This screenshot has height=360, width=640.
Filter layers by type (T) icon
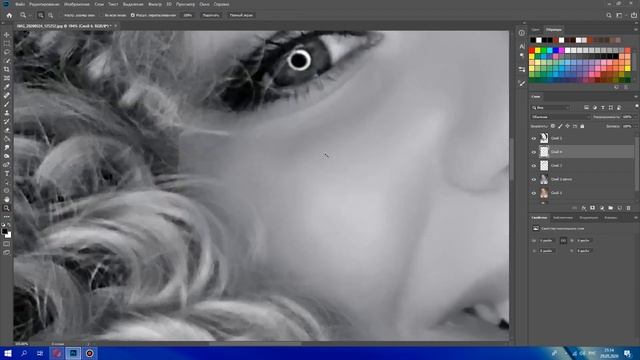click(602, 107)
